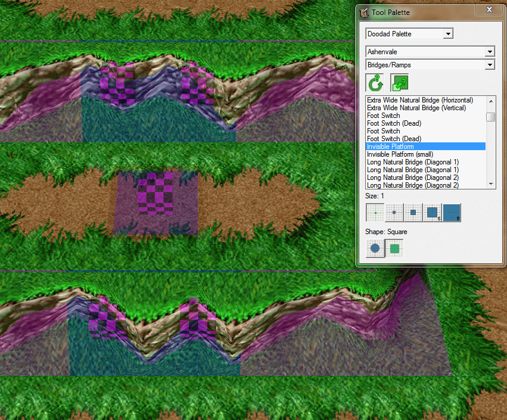This screenshot has width=507, height=420.
Task: Choose Invisible Platform (small) in the list
Action: coord(400,154)
